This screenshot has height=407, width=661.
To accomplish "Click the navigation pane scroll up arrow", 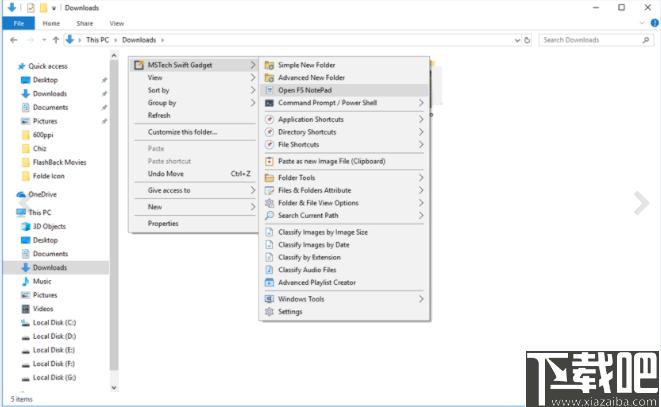I will point(114,55).
